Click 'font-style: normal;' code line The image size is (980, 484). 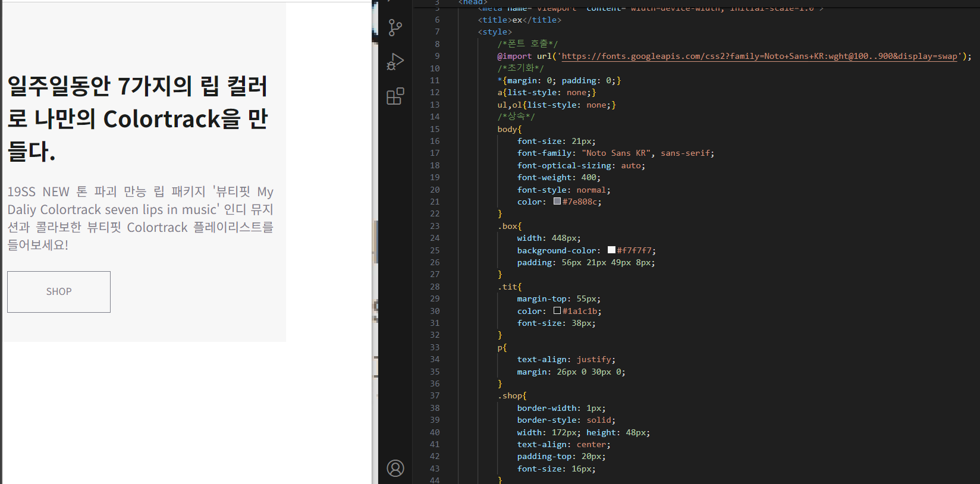(x=564, y=190)
